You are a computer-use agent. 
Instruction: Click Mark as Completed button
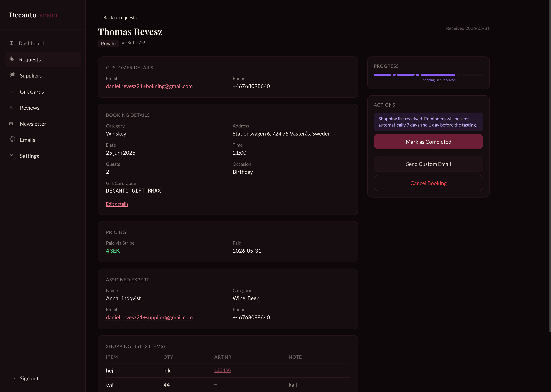click(428, 142)
